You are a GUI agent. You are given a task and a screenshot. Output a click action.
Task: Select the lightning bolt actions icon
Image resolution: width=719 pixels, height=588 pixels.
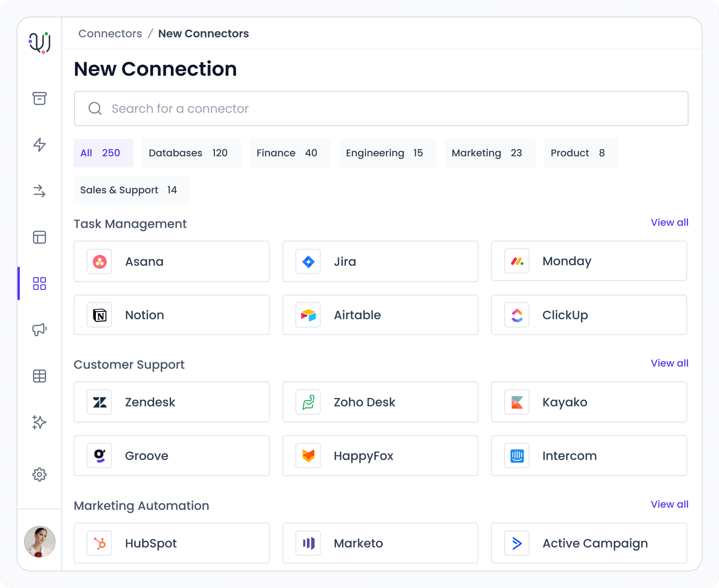click(x=39, y=146)
